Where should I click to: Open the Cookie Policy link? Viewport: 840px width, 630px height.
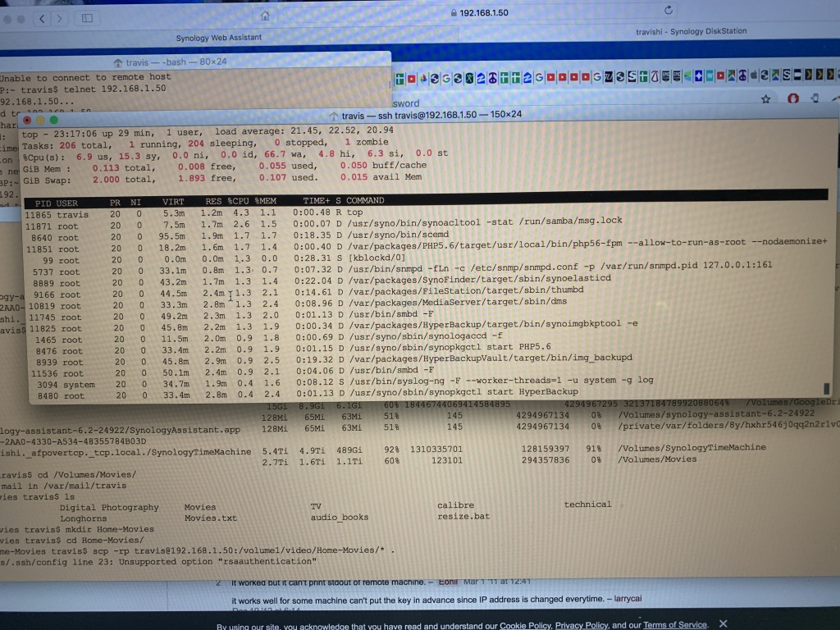point(525,625)
